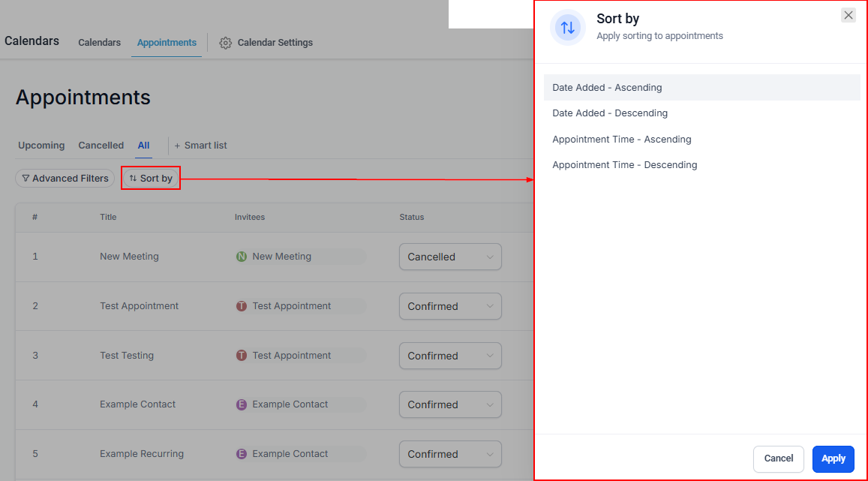Choose Appointment Time - Ascending sorting

(x=621, y=140)
